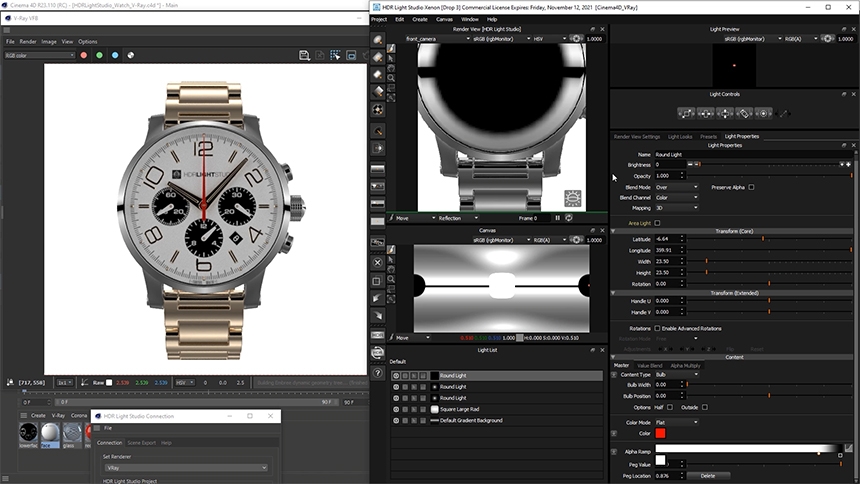
Task: Select Square Large Rad in Light List
Action: [497, 409]
